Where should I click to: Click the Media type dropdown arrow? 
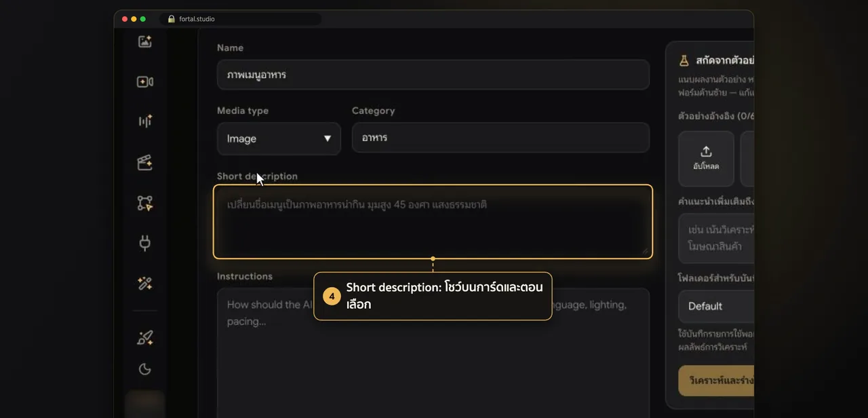coord(328,138)
